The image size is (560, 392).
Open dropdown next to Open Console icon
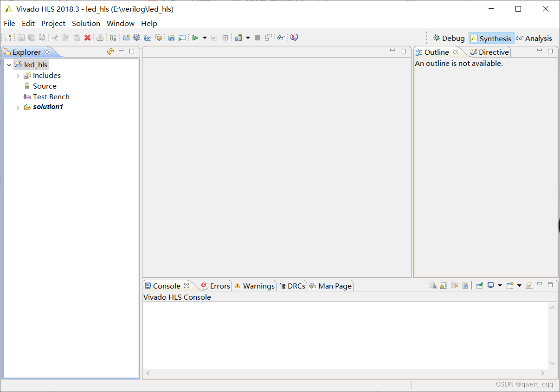coord(519,285)
